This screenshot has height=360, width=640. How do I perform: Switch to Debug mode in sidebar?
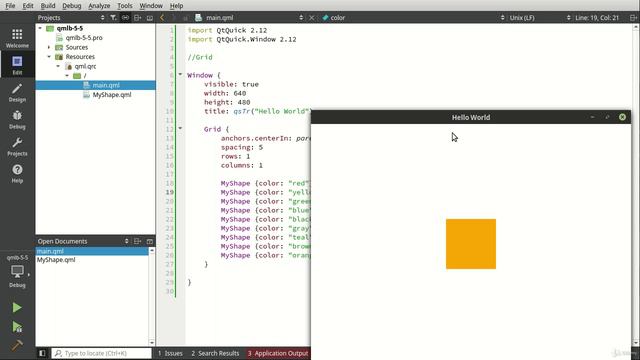[17, 120]
